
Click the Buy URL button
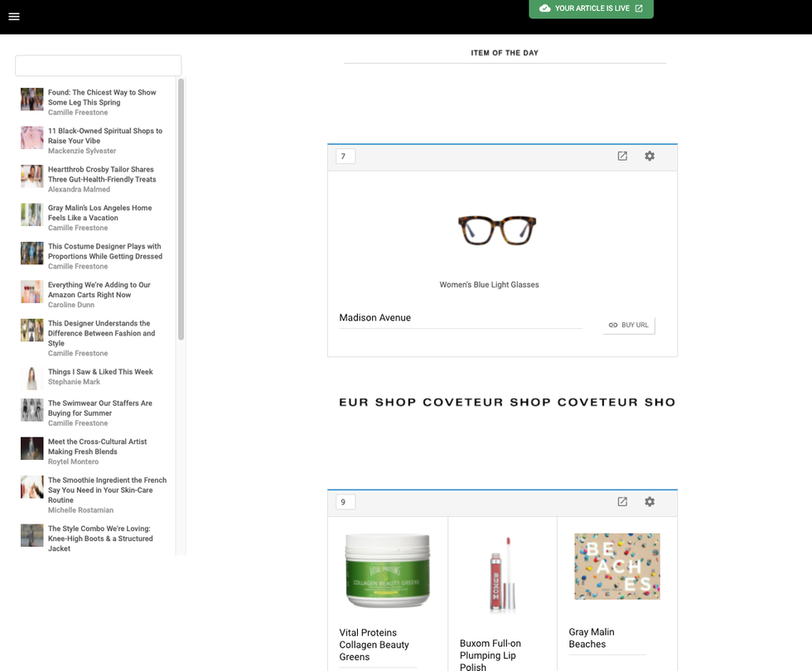pos(629,325)
